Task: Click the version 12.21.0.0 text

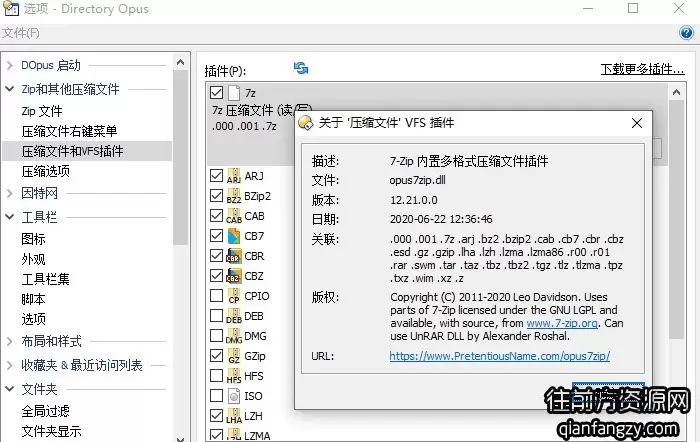Action: point(414,200)
